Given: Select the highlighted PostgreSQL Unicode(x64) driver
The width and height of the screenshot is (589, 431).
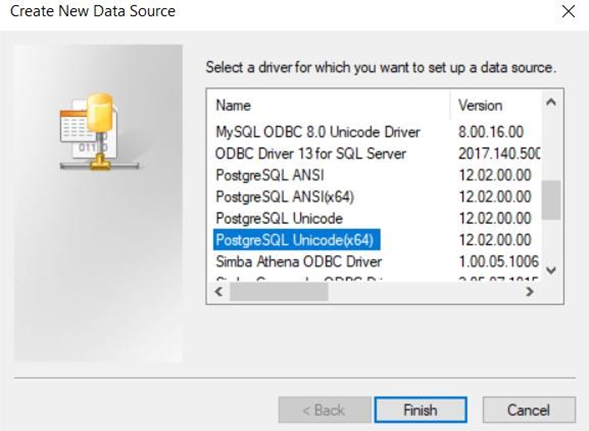Looking at the screenshot, I should click(297, 240).
